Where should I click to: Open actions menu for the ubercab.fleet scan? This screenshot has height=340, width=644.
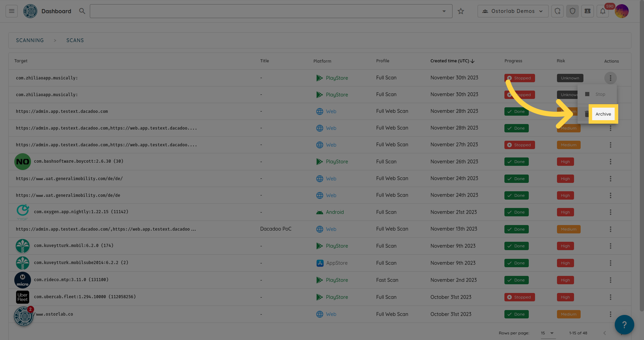[x=610, y=297]
